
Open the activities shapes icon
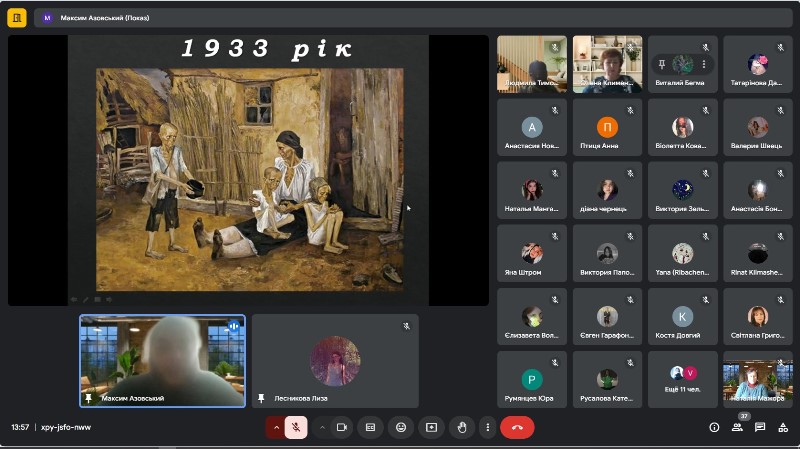[x=783, y=428]
